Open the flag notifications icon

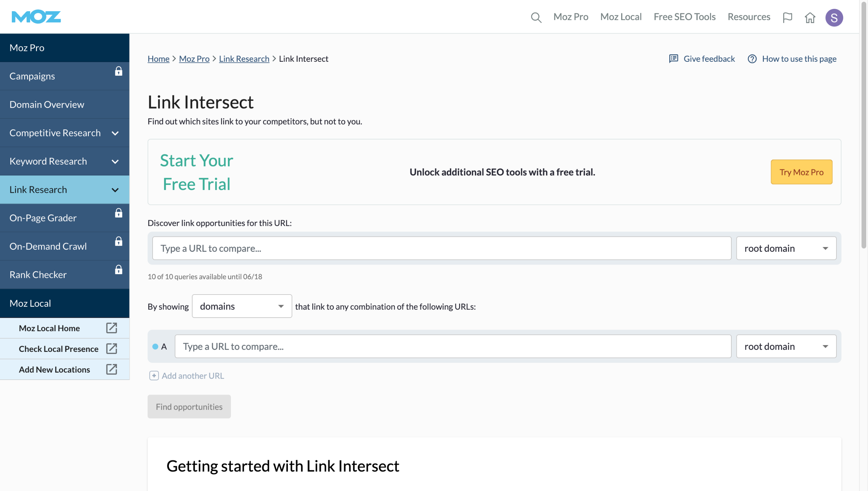click(x=787, y=17)
